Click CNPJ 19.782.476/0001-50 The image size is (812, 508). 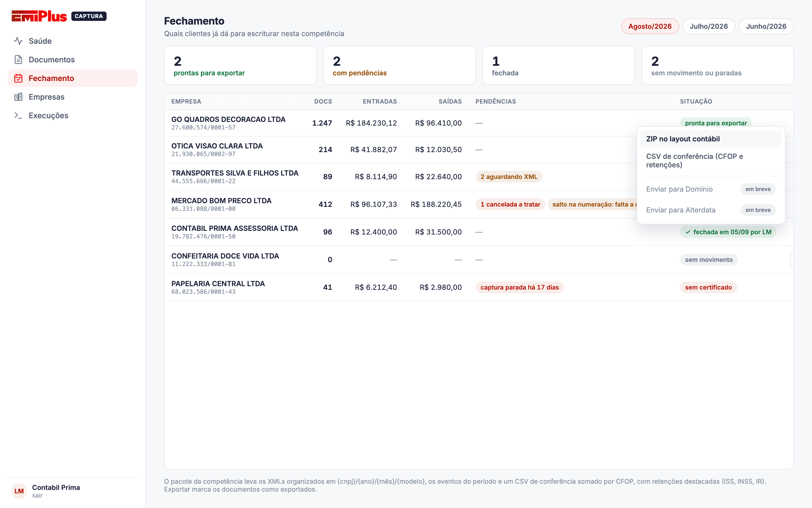click(x=203, y=237)
